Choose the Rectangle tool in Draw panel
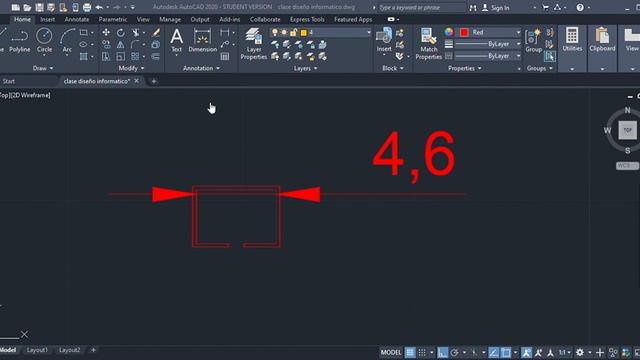 83,32
